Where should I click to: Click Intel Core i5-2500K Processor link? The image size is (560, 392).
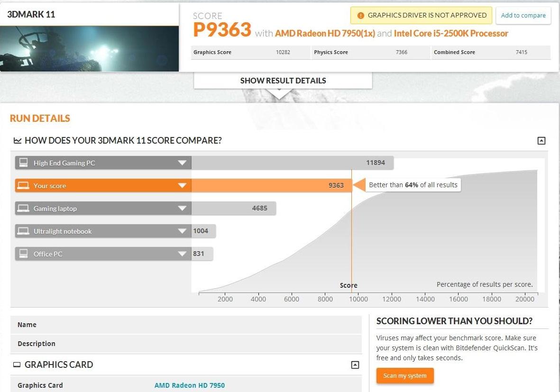tap(451, 34)
